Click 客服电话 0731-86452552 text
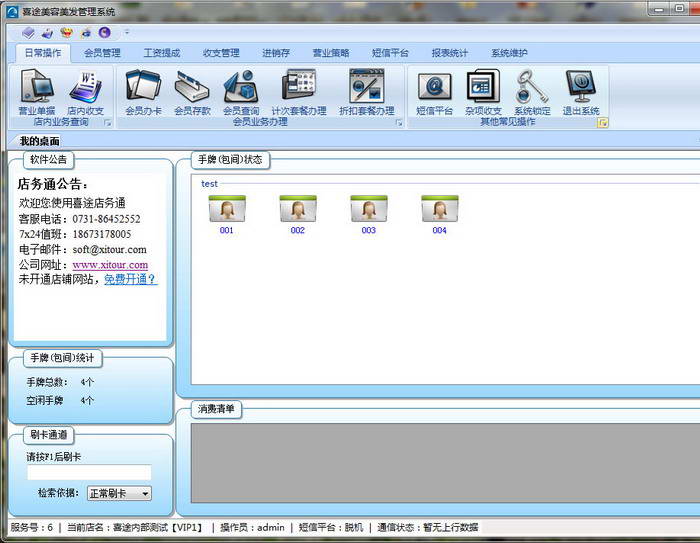The height and width of the screenshot is (543, 700). pyautogui.click(x=79, y=219)
